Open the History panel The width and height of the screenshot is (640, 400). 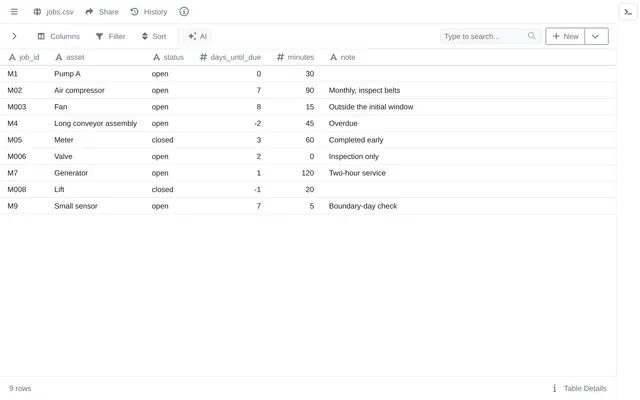point(149,12)
